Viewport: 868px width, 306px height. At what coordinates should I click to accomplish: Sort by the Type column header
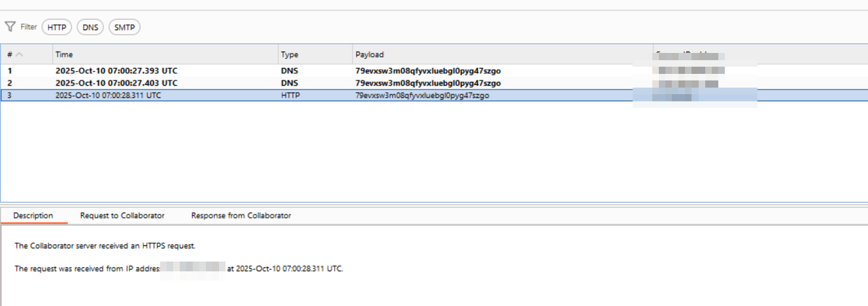pos(315,54)
